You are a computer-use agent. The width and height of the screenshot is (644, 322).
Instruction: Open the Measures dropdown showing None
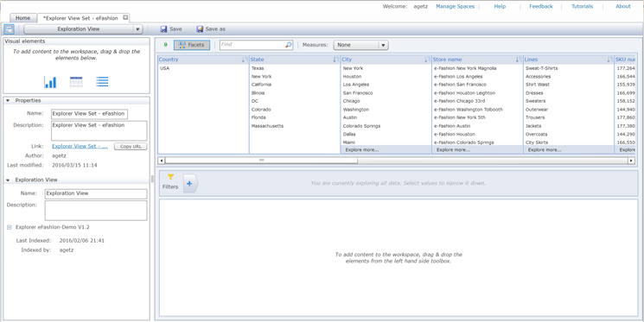click(361, 45)
